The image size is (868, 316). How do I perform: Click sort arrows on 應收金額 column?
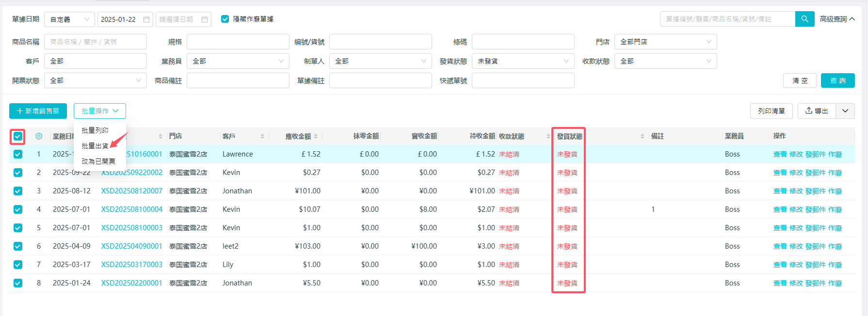point(316,137)
